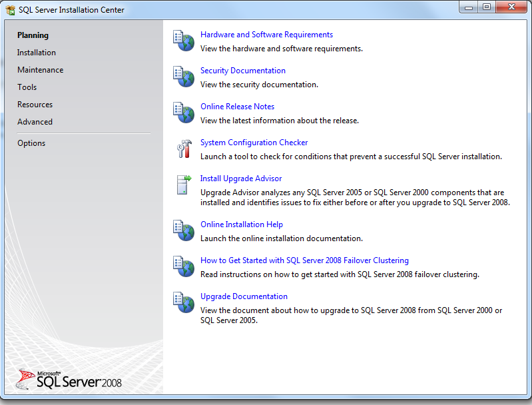Maximize the Installation Center window
This screenshot has height=405, width=532.
pos(487,7)
